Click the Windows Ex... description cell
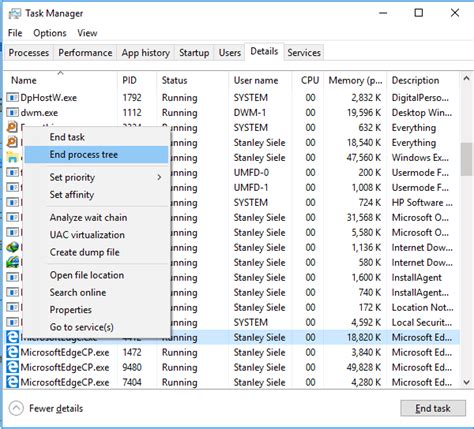Viewport: 474px width, 429px height. click(420, 158)
